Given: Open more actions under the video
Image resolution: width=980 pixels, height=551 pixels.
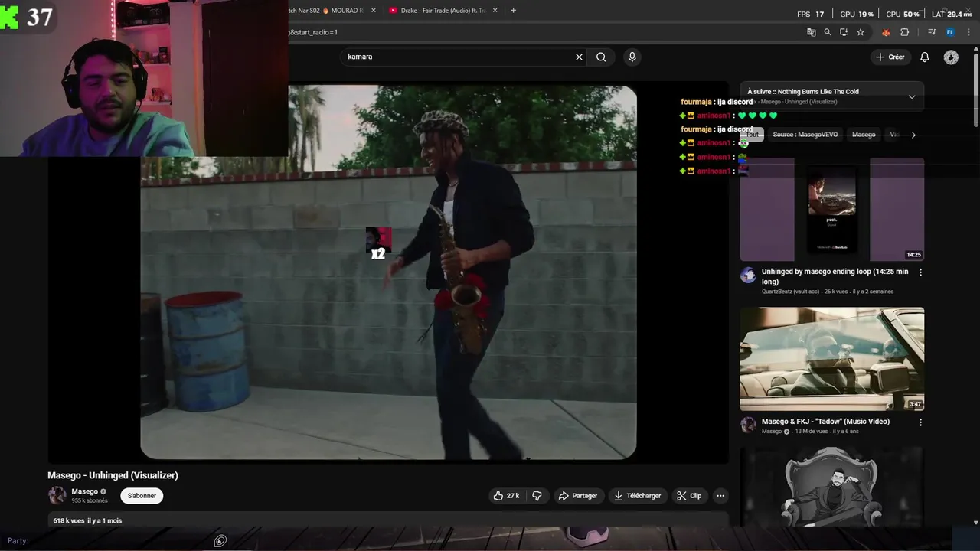Looking at the screenshot, I should point(720,496).
